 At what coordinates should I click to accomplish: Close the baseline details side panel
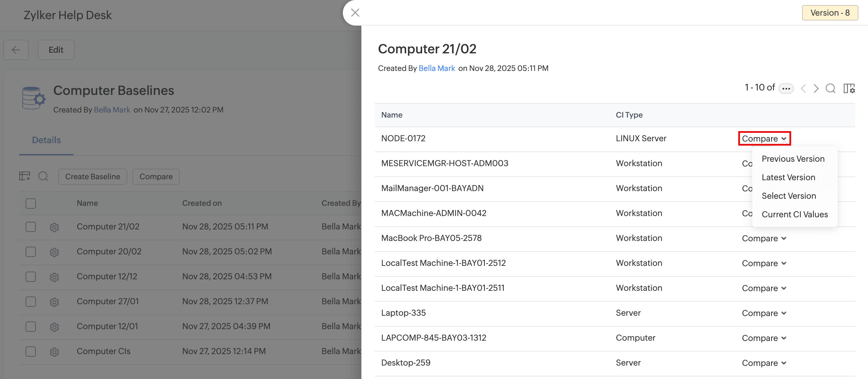(x=355, y=13)
